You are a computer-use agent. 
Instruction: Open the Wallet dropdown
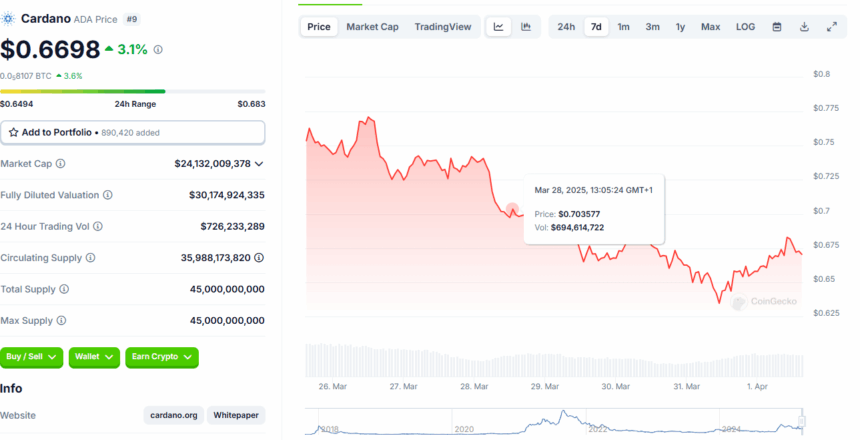94,357
